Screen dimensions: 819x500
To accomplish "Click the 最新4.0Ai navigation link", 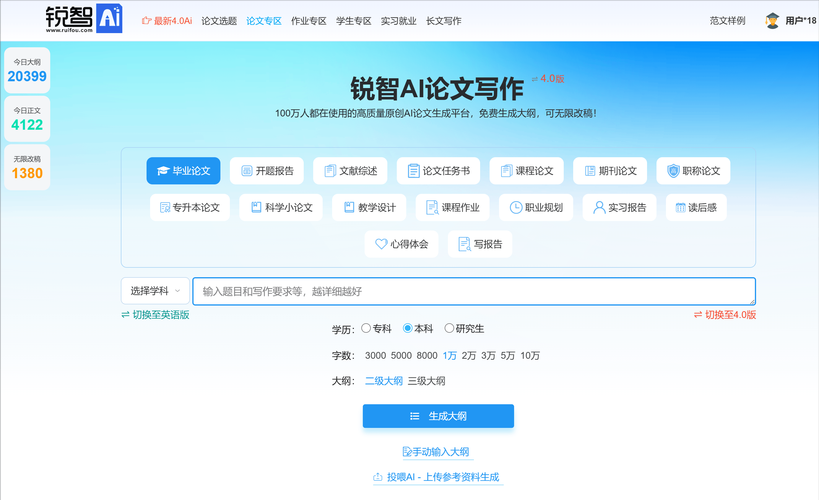I will pos(167,21).
